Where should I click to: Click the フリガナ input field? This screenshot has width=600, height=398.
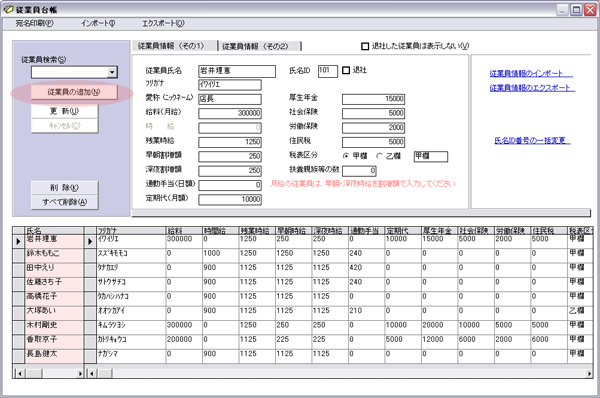tap(230, 85)
